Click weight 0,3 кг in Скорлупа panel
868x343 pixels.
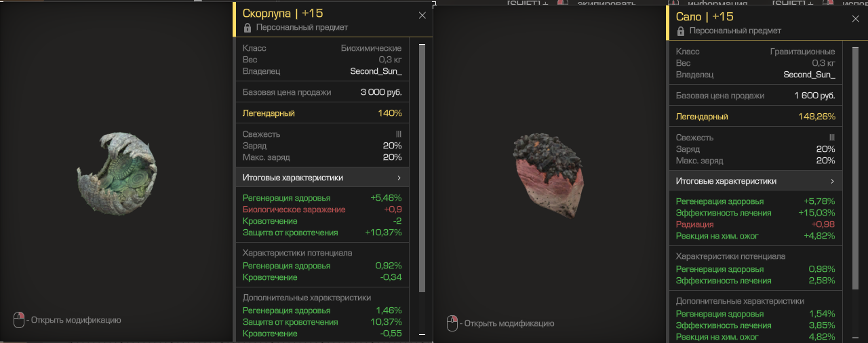coord(390,60)
